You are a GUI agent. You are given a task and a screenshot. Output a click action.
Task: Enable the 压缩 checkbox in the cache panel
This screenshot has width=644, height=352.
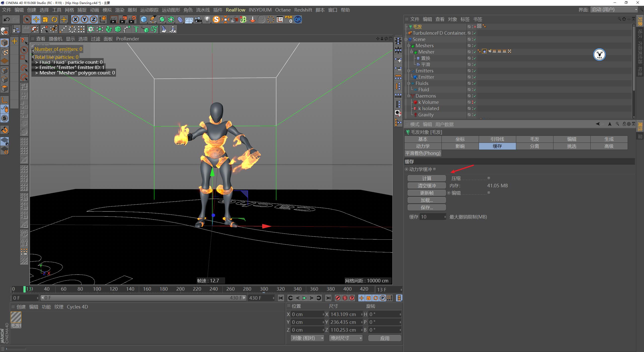489,178
